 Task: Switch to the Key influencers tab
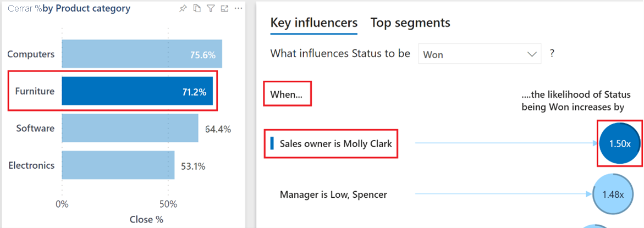point(313,23)
